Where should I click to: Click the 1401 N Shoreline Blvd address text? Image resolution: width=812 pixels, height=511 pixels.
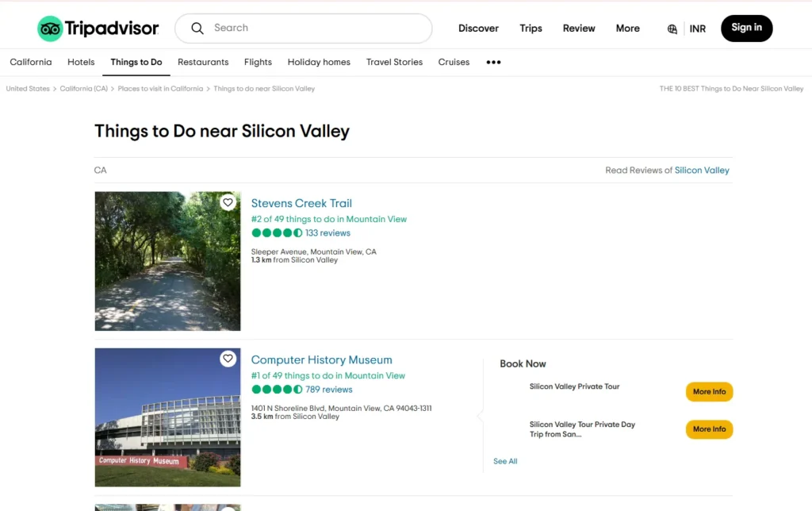[x=341, y=409]
